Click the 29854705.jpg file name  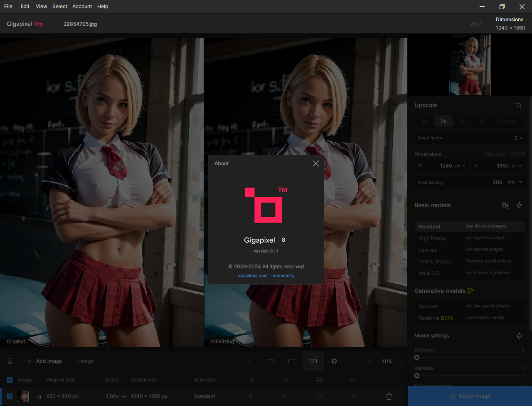pyautogui.click(x=80, y=24)
